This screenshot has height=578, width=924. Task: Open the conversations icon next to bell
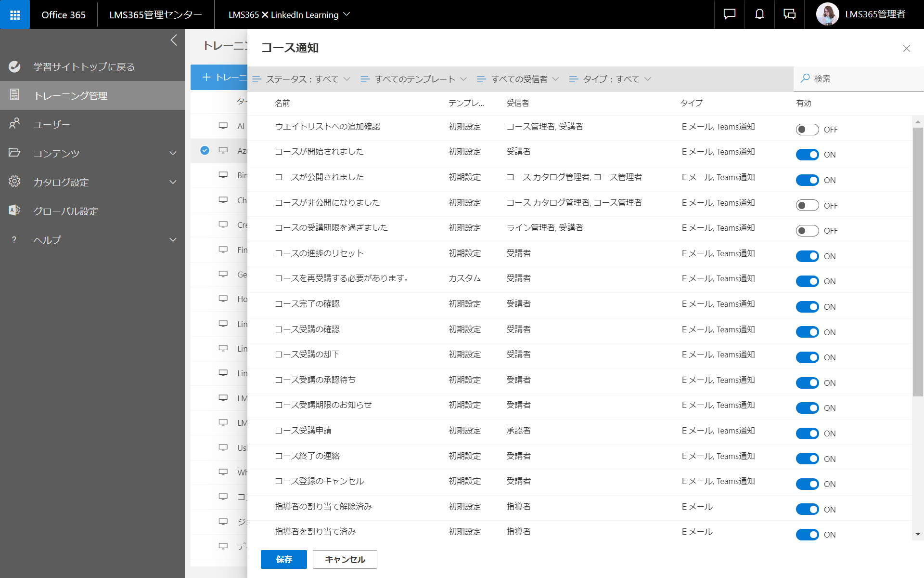789,14
